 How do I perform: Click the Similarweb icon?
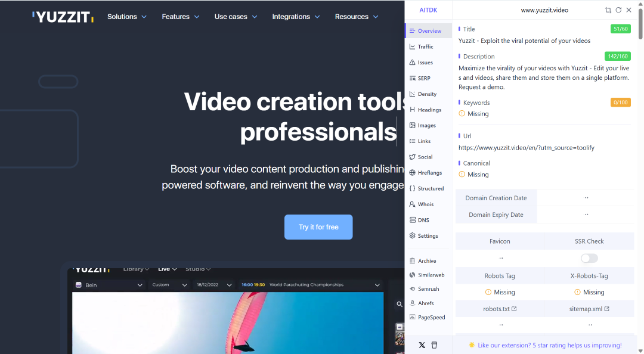tap(413, 275)
